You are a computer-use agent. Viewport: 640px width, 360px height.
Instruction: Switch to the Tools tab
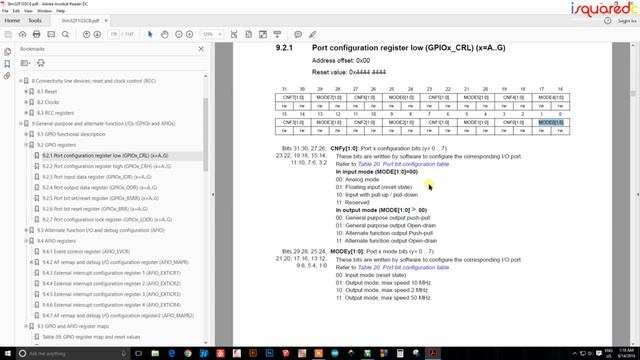(x=35, y=20)
